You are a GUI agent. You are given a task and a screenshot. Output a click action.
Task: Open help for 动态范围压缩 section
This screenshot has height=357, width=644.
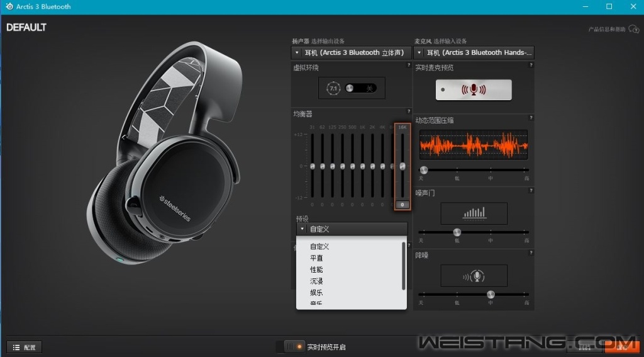[531, 118]
